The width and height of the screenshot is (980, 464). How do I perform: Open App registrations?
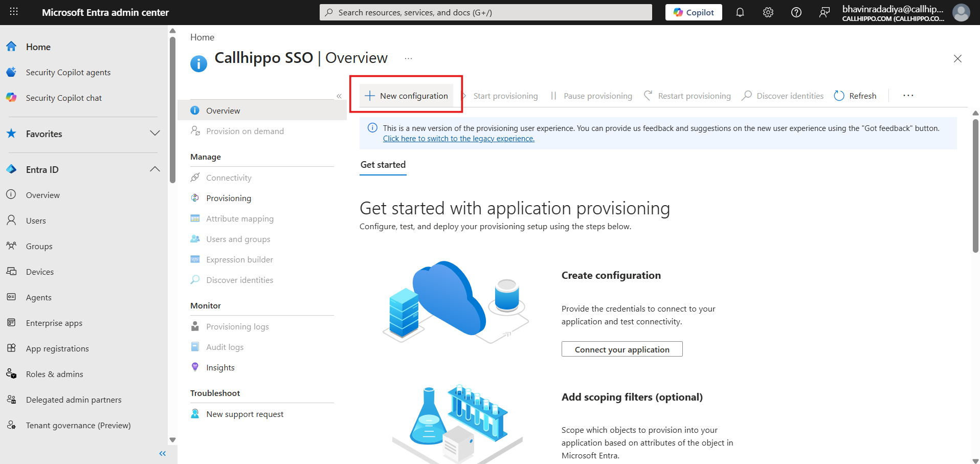point(57,348)
